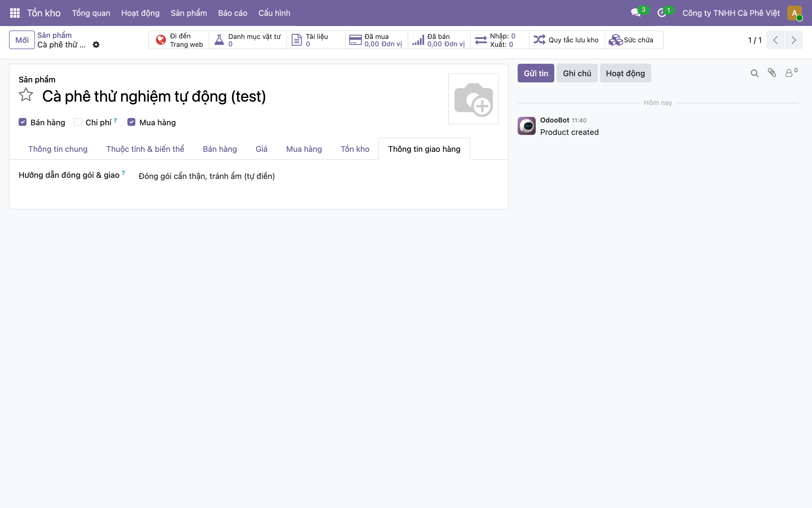Click the Mới button
The height and width of the screenshot is (508, 812).
(x=22, y=40)
